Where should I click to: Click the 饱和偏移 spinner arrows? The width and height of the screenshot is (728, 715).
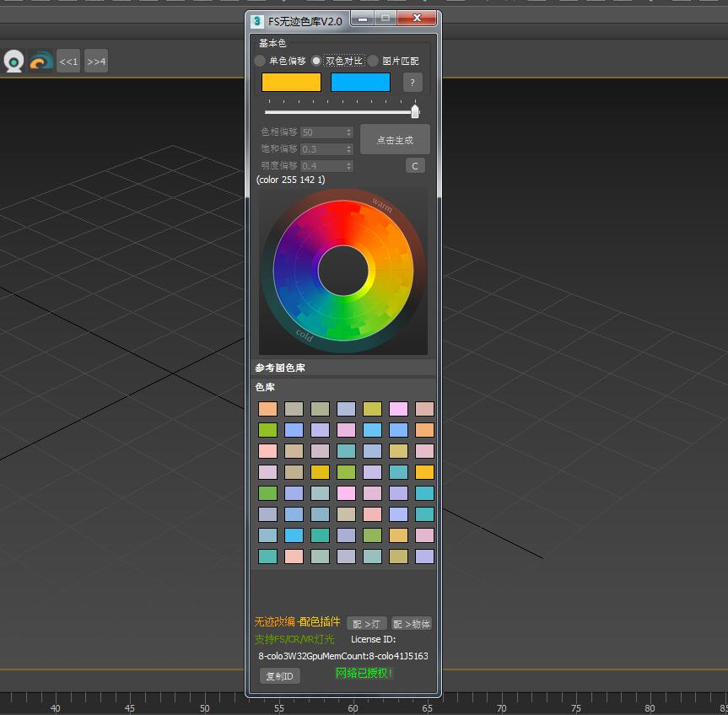click(x=348, y=149)
